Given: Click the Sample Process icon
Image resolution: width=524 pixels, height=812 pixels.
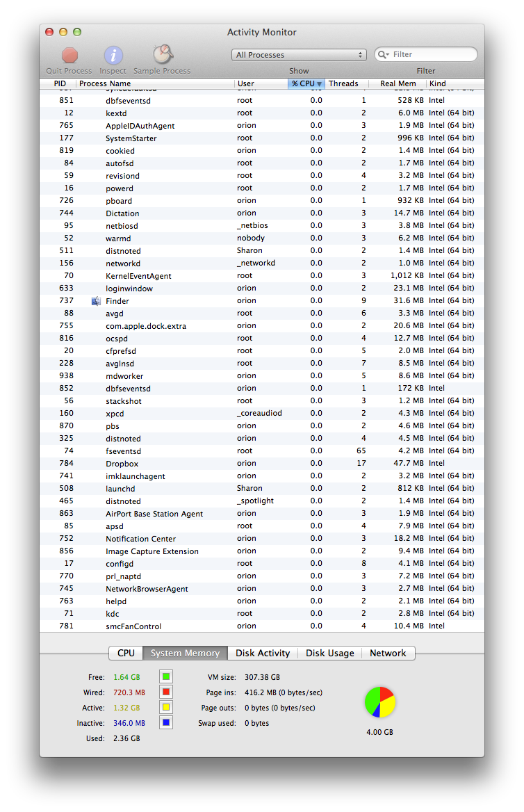Looking at the screenshot, I should [x=163, y=54].
